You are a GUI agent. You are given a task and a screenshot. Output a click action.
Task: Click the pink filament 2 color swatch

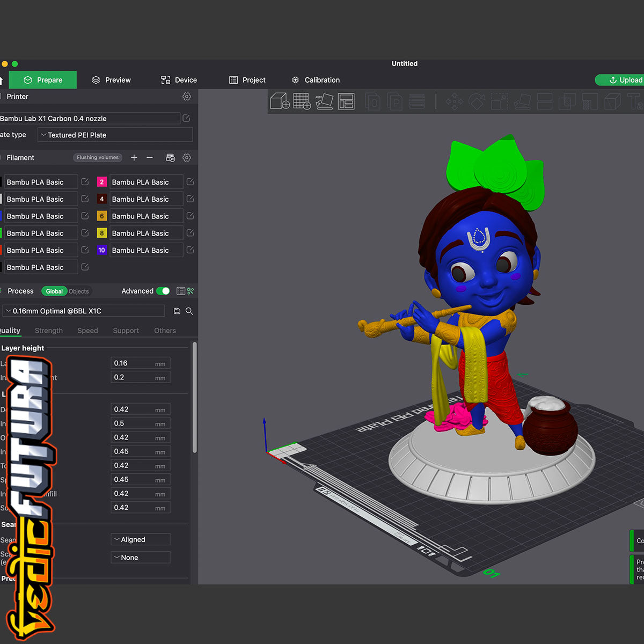pos(102,182)
